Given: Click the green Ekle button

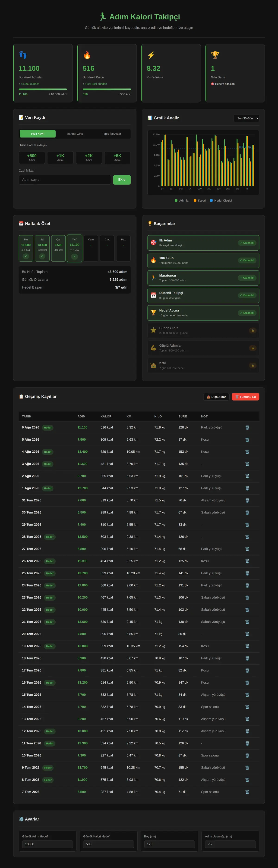Looking at the screenshot, I should pyautogui.click(x=122, y=180).
